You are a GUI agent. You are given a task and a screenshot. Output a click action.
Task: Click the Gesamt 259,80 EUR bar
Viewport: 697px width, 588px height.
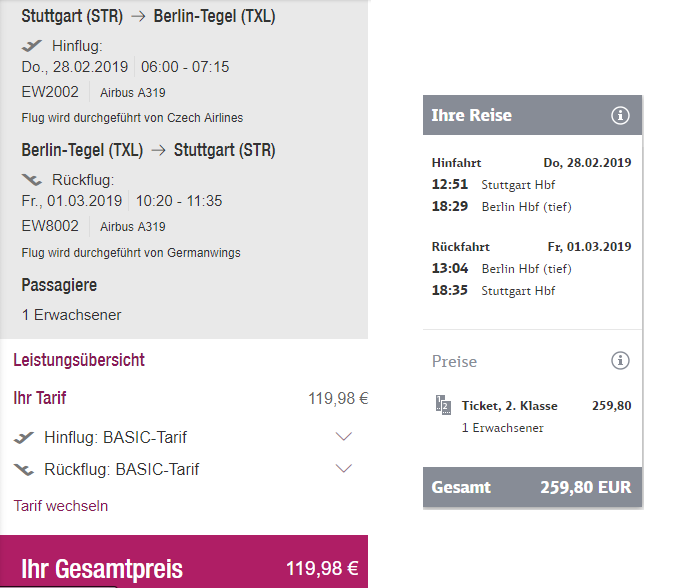tap(533, 487)
